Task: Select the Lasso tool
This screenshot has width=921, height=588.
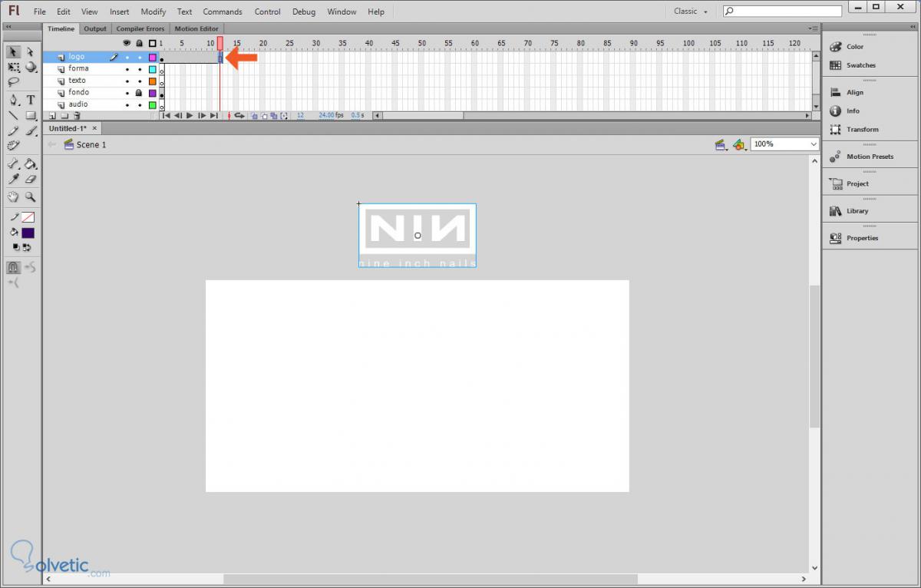Action: (x=13, y=82)
